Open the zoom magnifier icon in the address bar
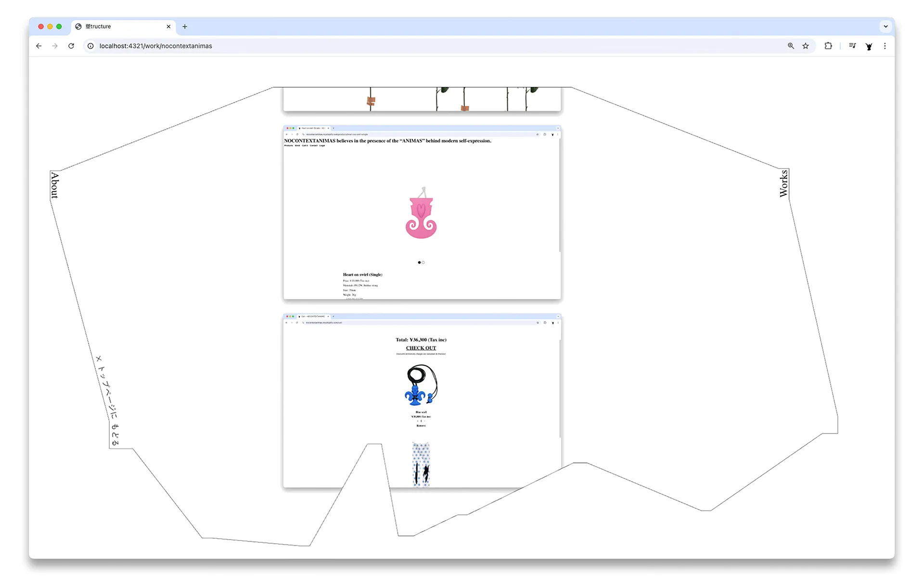This screenshot has height=578, width=924. pyautogui.click(x=791, y=46)
